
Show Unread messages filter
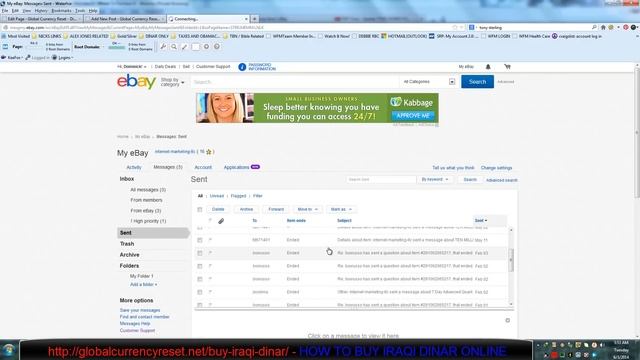pos(217,196)
